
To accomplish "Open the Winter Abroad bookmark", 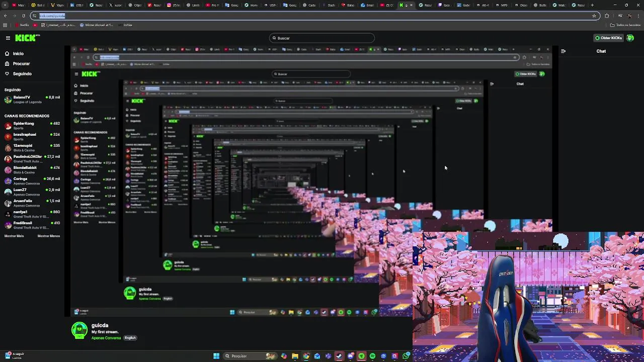I will 96,25.
